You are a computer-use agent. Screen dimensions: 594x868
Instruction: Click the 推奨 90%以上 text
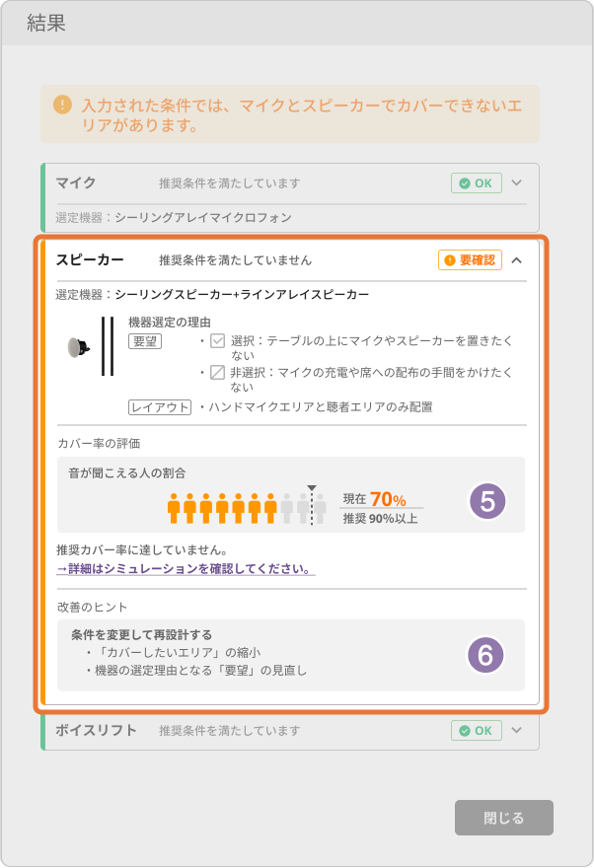[380, 518]
